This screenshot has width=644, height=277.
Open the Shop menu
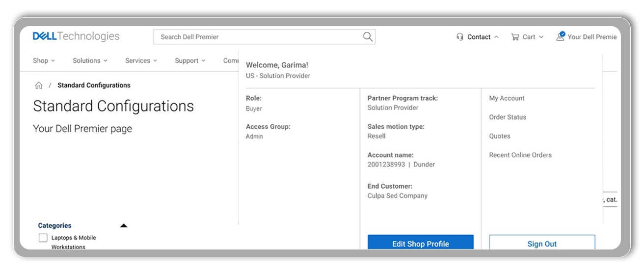coord(44,61)
